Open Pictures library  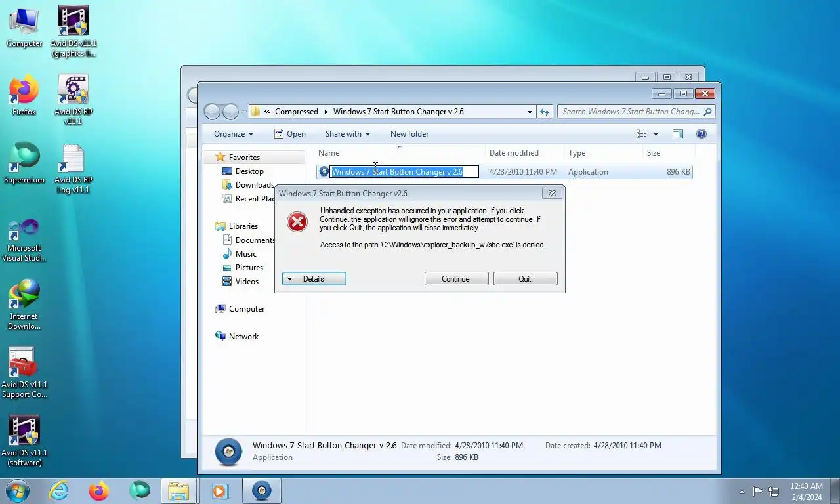[249, 268]
